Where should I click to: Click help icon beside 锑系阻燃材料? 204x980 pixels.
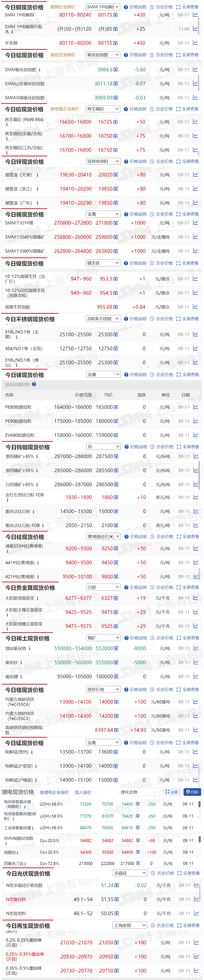tap(34, 384)
